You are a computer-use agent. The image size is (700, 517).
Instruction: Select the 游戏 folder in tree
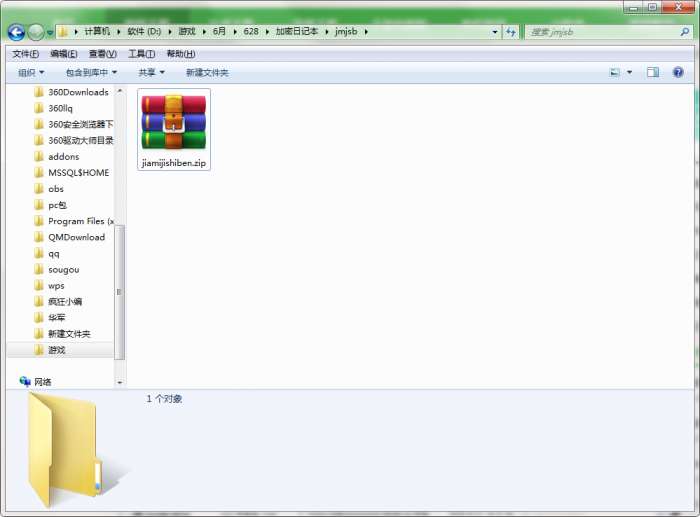(50, 350)
